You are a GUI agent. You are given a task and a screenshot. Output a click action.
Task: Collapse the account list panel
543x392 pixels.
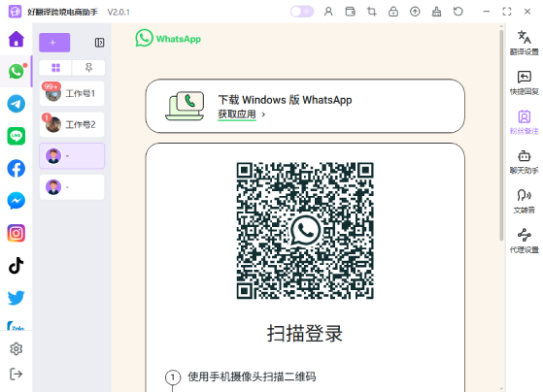coord(99,43)
